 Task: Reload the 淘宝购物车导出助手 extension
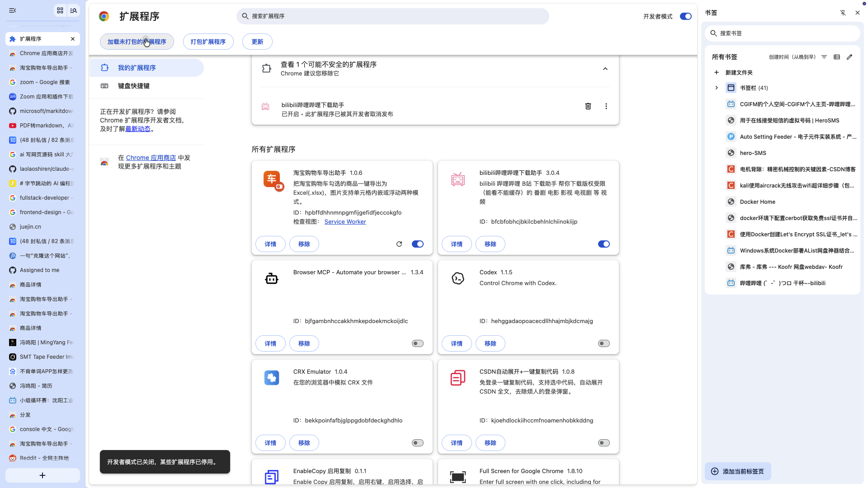tap(399, 244)
